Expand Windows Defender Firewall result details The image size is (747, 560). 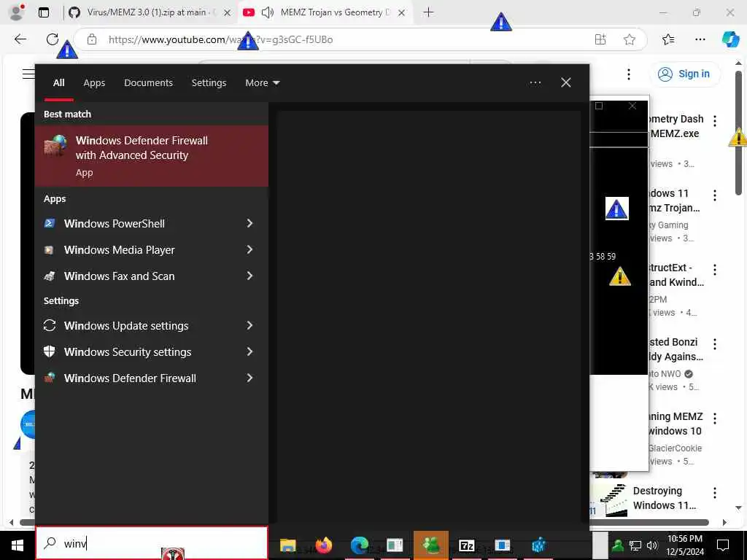[x=249, y=378]
